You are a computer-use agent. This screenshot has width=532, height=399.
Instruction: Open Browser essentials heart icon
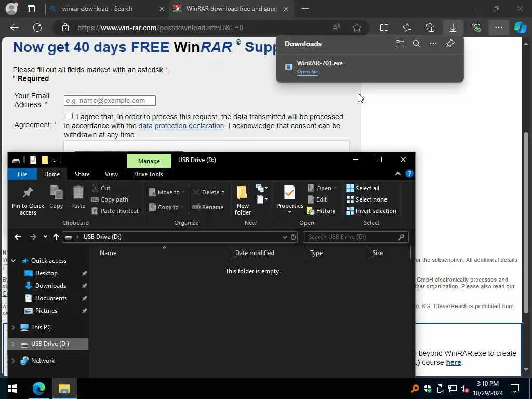tap(476, 28)
